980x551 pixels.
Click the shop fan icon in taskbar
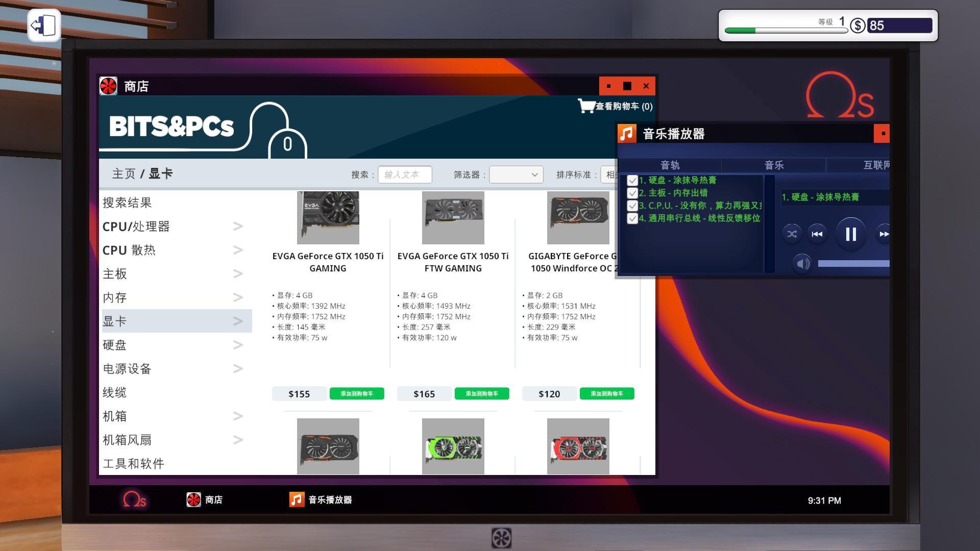193,499
